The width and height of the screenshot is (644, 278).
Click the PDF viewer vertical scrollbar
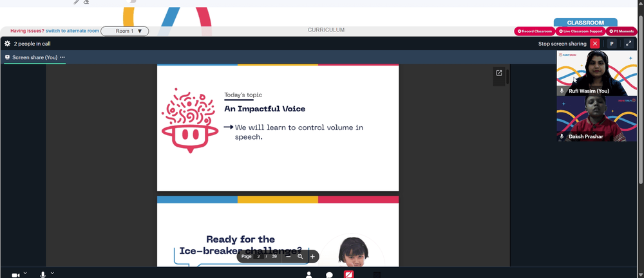pos(507,77)
